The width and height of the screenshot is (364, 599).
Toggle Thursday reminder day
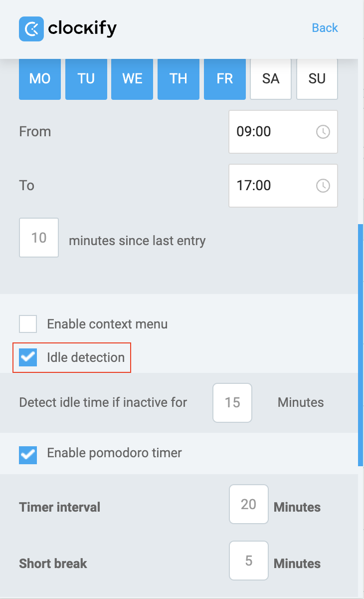pyautogui.click(x=179, y=79)
